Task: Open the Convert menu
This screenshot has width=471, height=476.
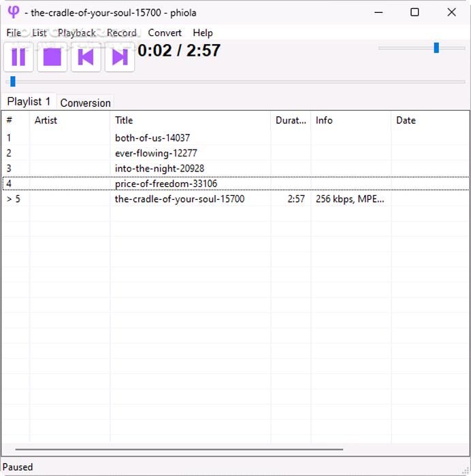Action: coord(165,33)
